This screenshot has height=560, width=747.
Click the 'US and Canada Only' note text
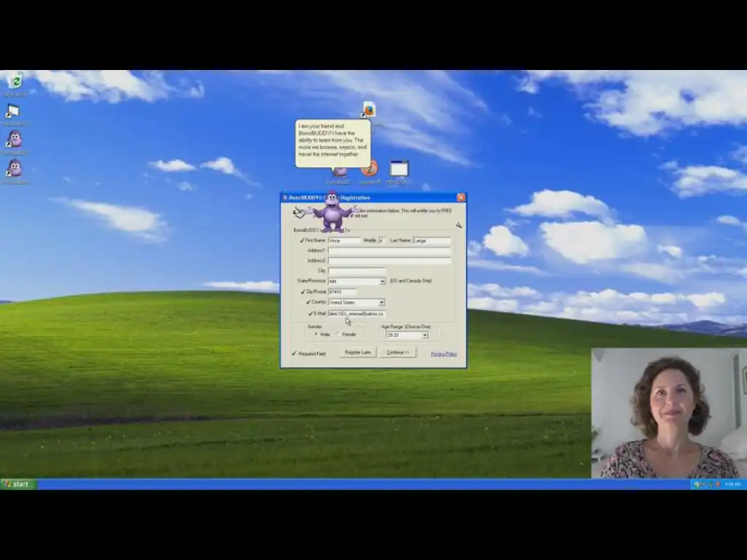coord(411,281)
